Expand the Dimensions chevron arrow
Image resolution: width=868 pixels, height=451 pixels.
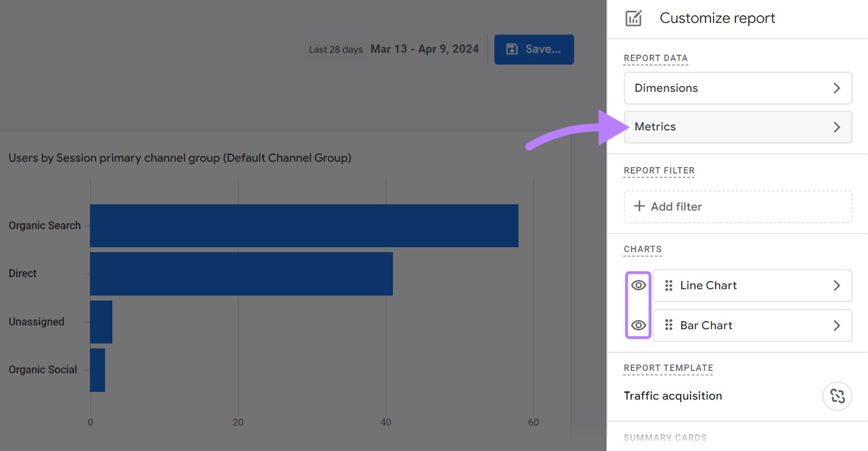click(837, 88)
